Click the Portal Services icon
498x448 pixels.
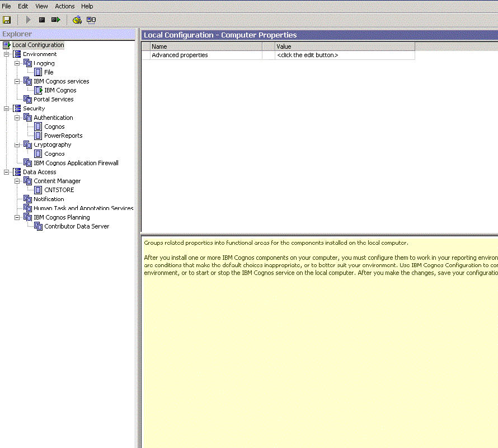27,100
